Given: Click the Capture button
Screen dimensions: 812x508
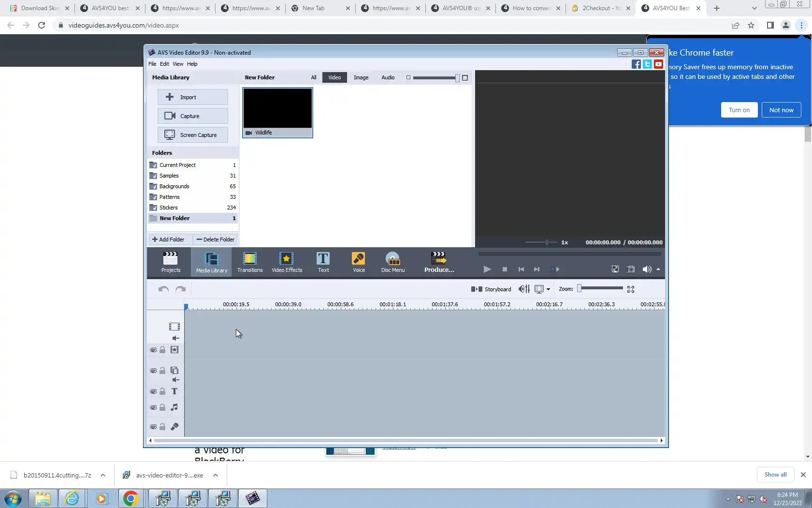Looking at the screenshot, I should [x=193, y=116].
